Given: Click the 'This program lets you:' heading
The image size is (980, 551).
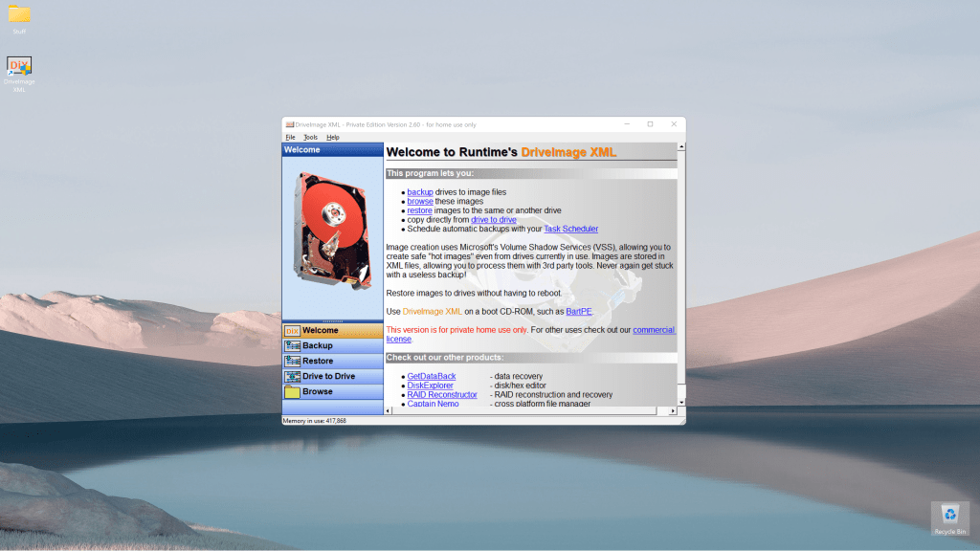Looking at the screenshot, I should 430,174.
